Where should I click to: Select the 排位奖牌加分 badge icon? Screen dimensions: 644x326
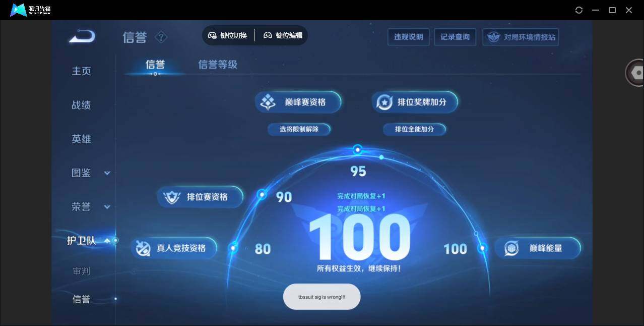pyautogui.click(x=384, y=101)
